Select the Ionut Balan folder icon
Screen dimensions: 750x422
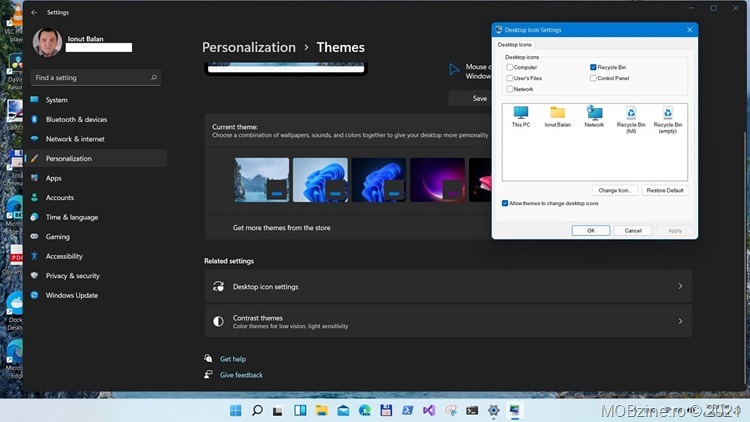557,116
